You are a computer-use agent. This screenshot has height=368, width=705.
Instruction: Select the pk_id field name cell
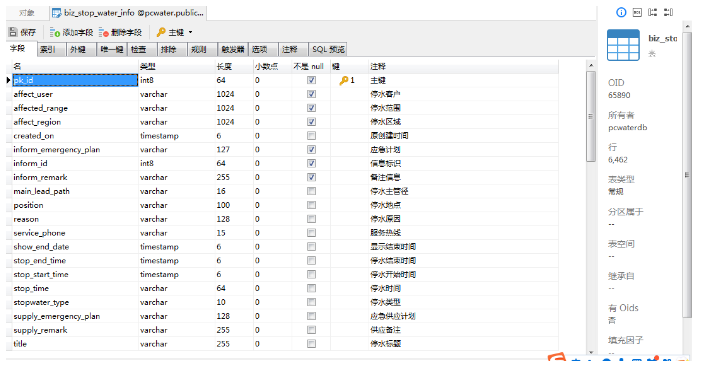[75, 80]
